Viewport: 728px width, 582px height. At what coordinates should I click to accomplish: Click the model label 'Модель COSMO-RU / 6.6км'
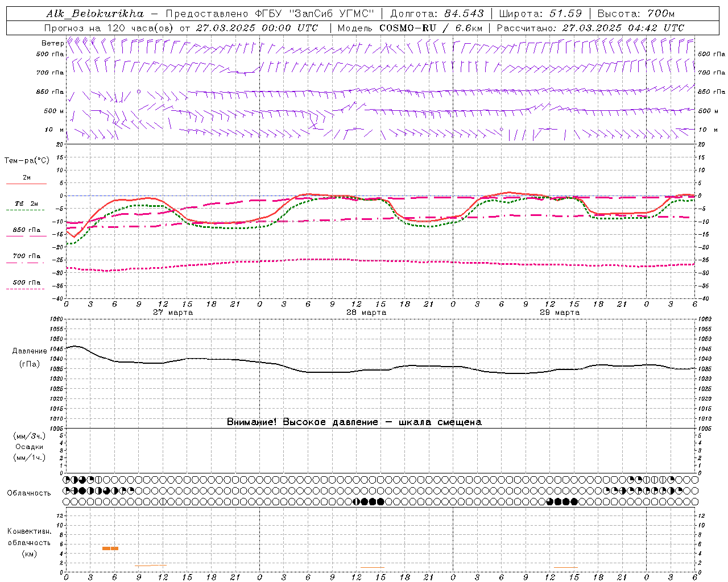pos(409,28)
